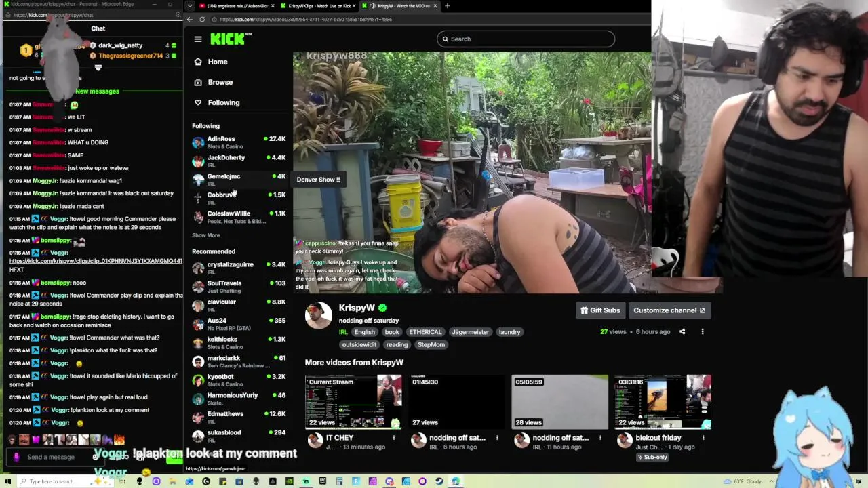Open clavicular recommended channel
The image size is (868, 488).
click(x=239, y=305)
